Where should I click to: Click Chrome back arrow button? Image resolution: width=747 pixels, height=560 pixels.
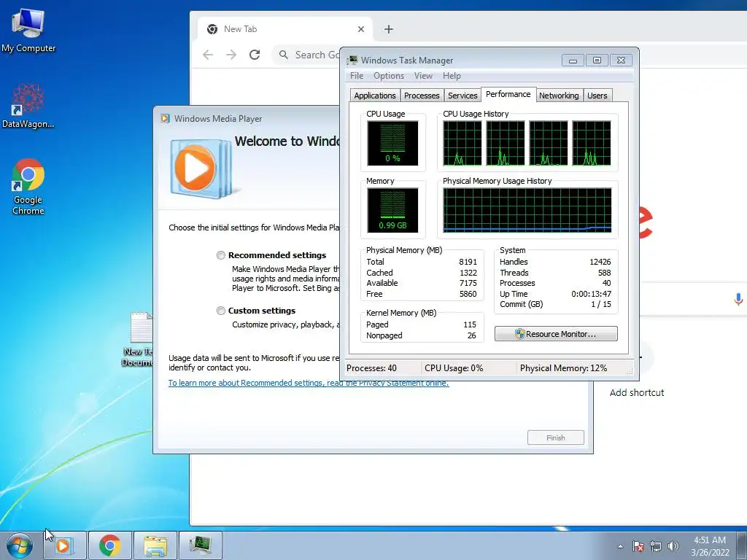click(x=208, y=55)
